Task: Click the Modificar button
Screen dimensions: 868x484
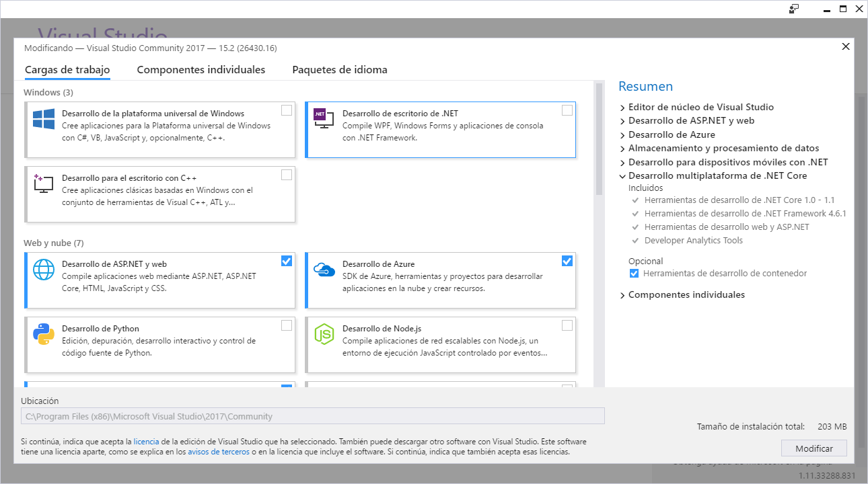Action: [x=814, y=448]
